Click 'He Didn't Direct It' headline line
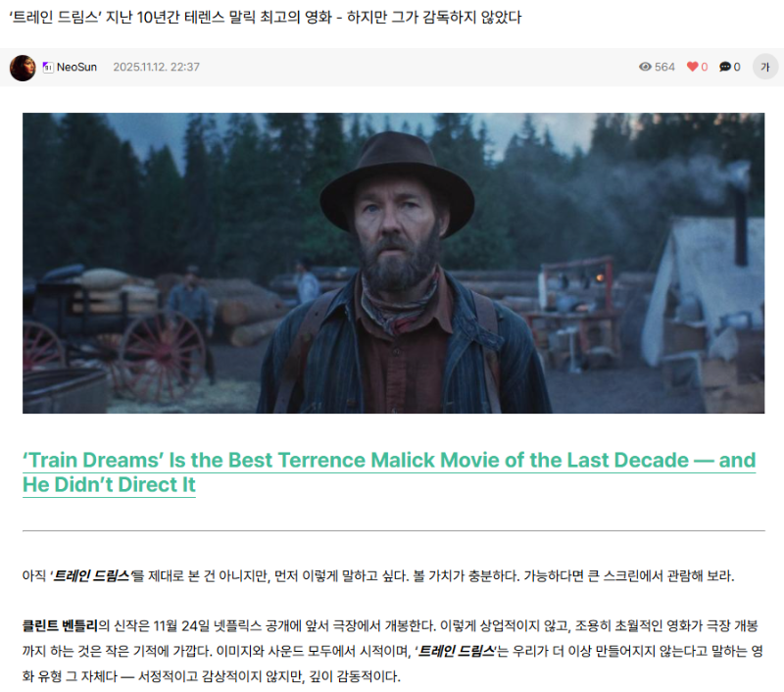Image resolution: width=784 pixels, height=692 pixels. [x=109, y=485]
